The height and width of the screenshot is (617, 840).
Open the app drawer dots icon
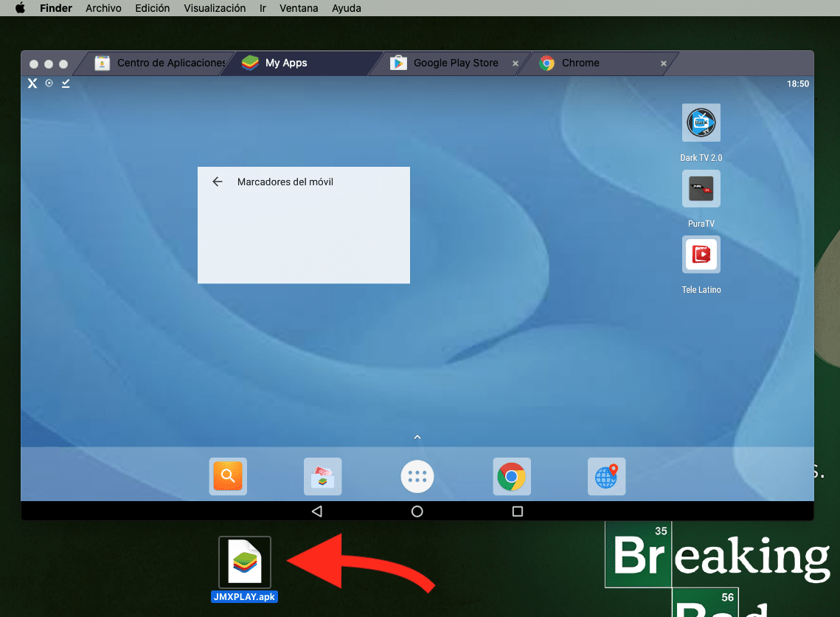coord(417,477)
